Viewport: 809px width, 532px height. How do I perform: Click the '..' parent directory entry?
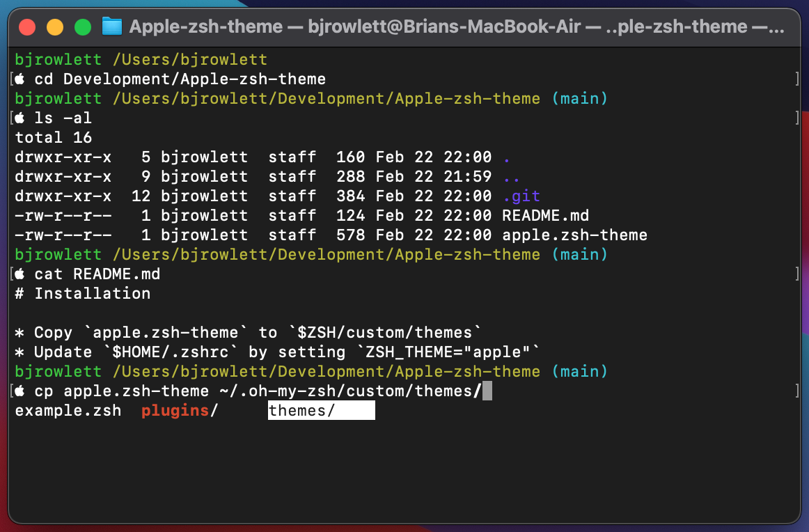click(x=511, y=180)
